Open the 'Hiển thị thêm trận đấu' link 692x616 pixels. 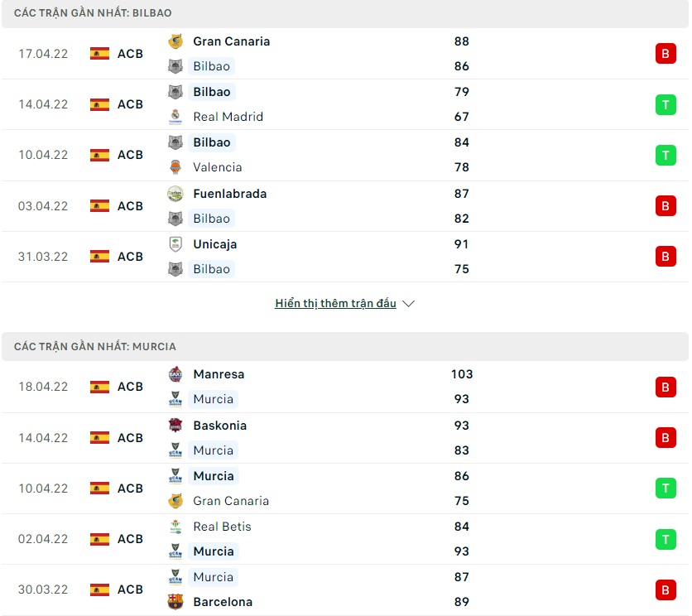(x=336, y=304)
